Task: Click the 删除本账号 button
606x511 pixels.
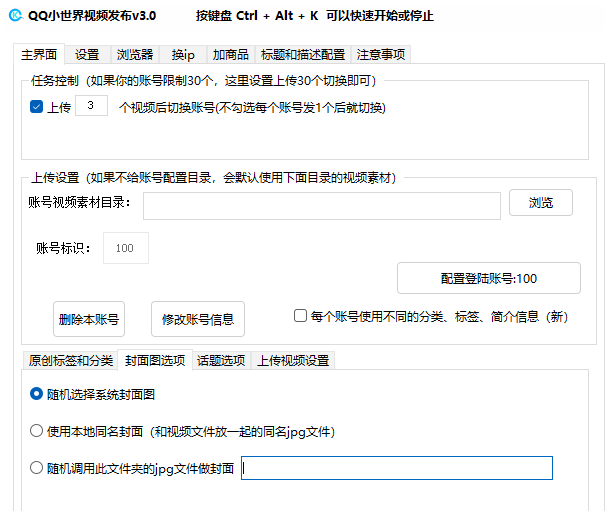Action: [x=89, y=320]
